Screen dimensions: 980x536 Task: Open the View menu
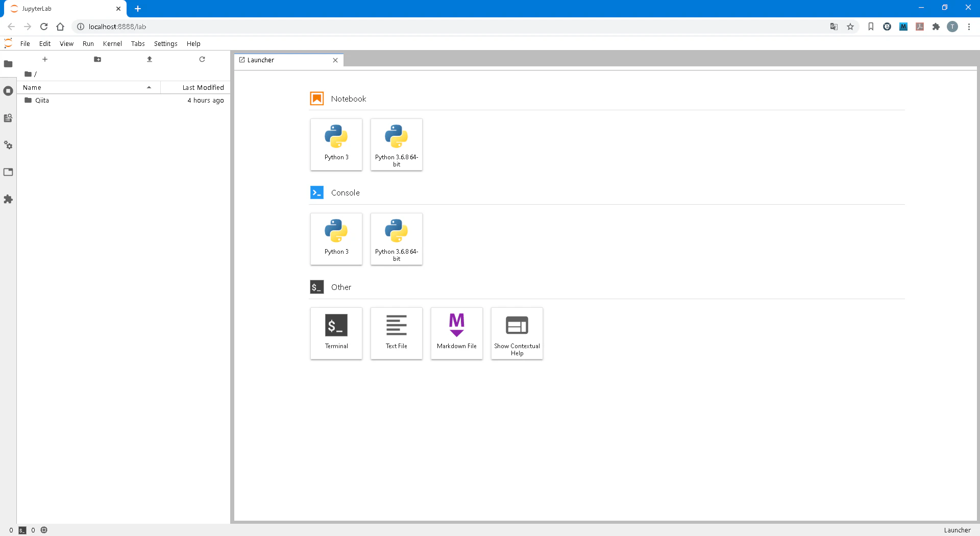tap(66, 43)
